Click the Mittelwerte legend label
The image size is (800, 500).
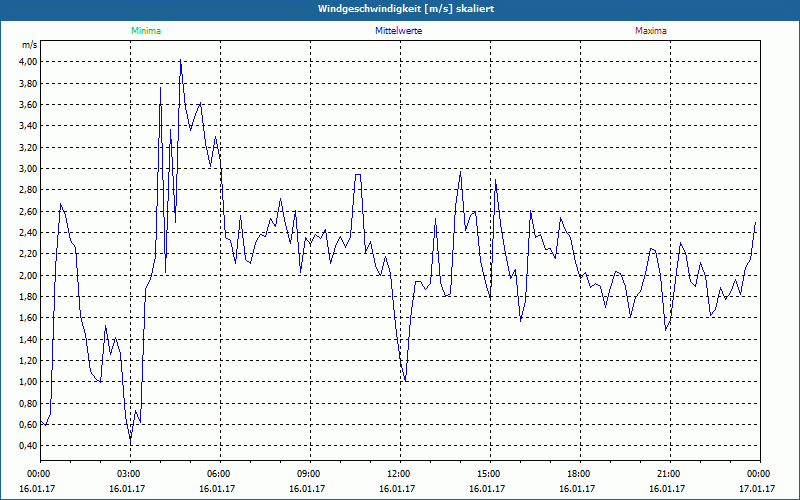(x=398, y=31)
